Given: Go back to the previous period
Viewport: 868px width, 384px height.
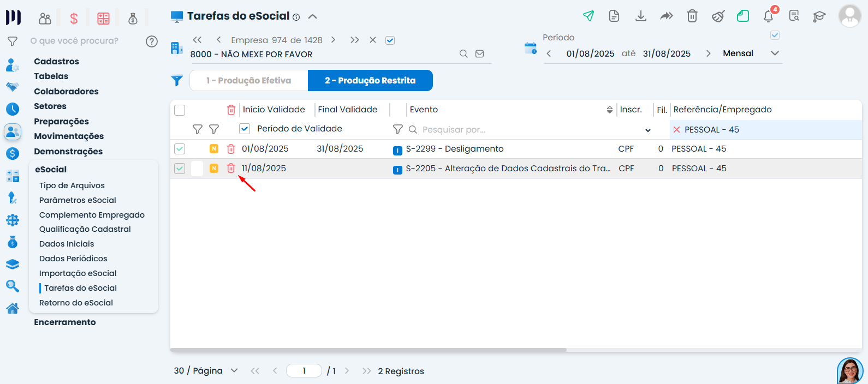Looking at the screenshot, I should click(549, 53).
